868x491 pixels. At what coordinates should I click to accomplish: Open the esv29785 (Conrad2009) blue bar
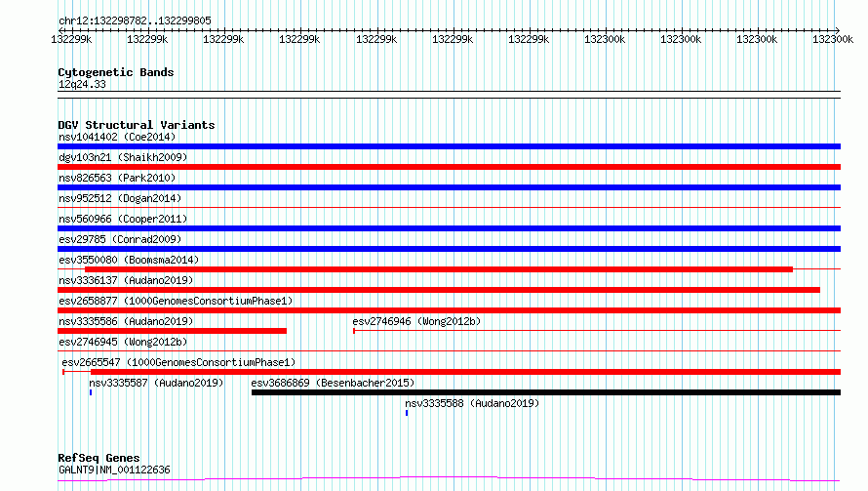(x=449, y=249)
